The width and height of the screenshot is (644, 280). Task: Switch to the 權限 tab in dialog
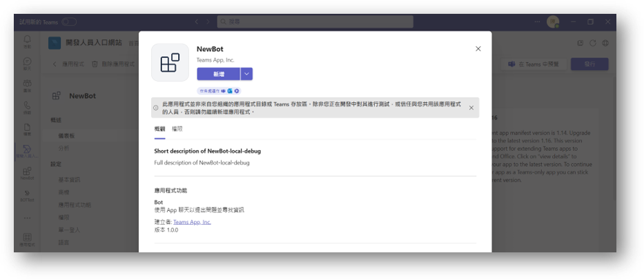177,129
